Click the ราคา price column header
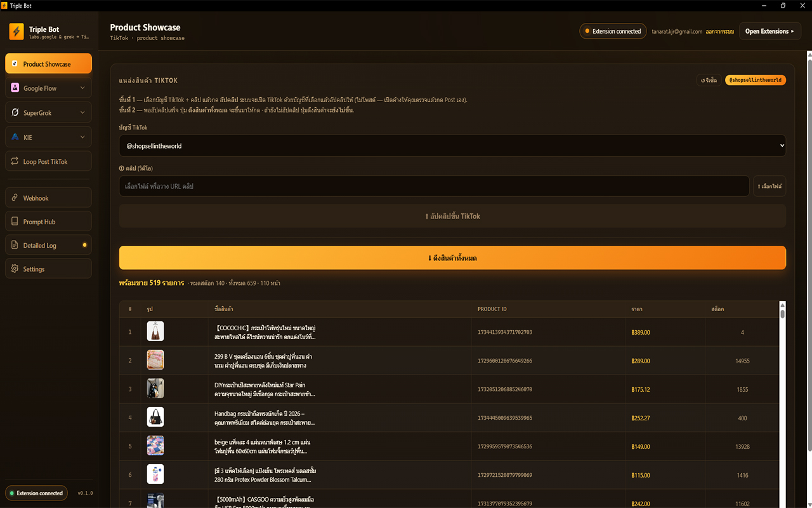The image size is (812, 508). (637, 309)
